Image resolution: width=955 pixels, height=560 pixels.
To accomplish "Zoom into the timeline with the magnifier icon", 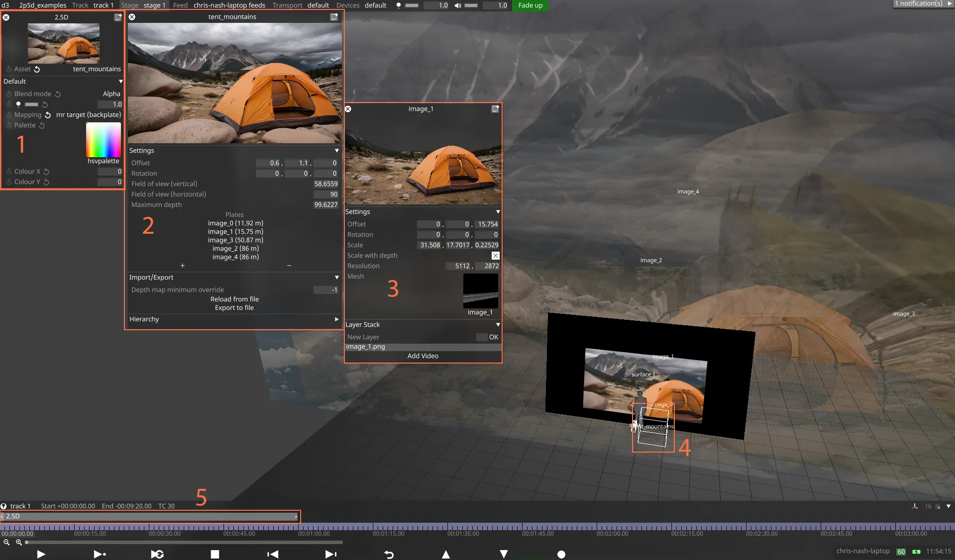I will (19, 543).
